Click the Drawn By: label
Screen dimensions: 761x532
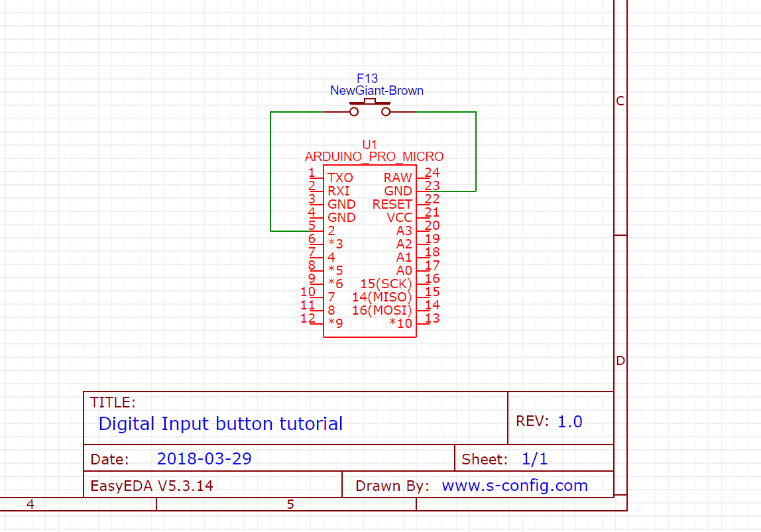(392, 486)
